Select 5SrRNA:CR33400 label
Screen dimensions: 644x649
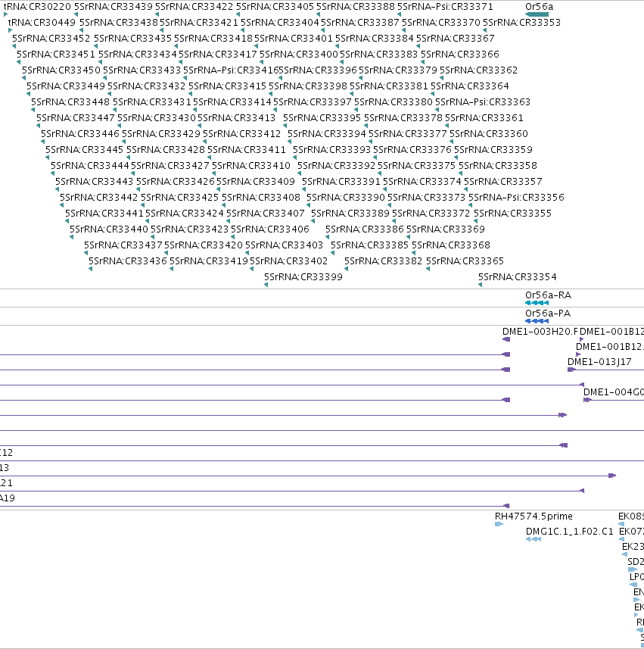pos(299,55)
